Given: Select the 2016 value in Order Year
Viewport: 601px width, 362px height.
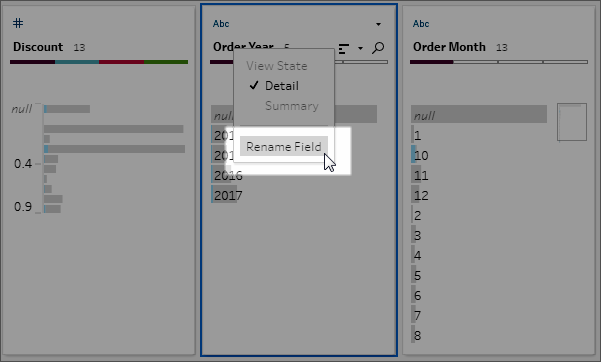Looking at the screenshot, I should pos(228,176).
